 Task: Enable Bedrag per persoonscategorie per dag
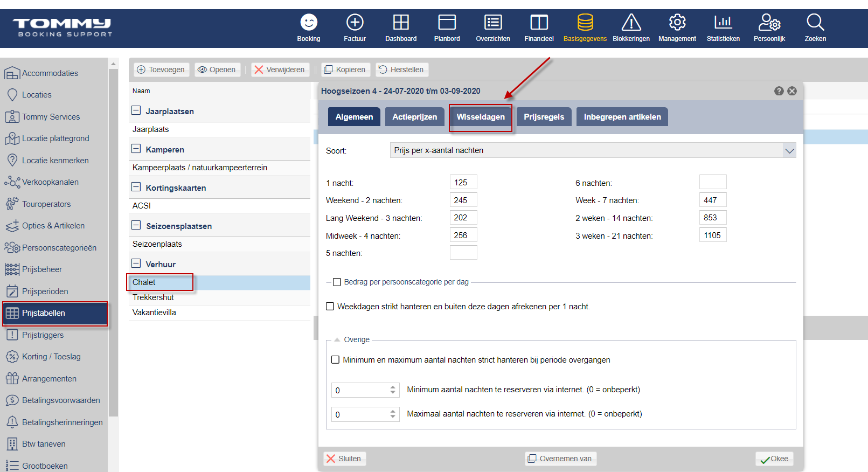[337, 282]
